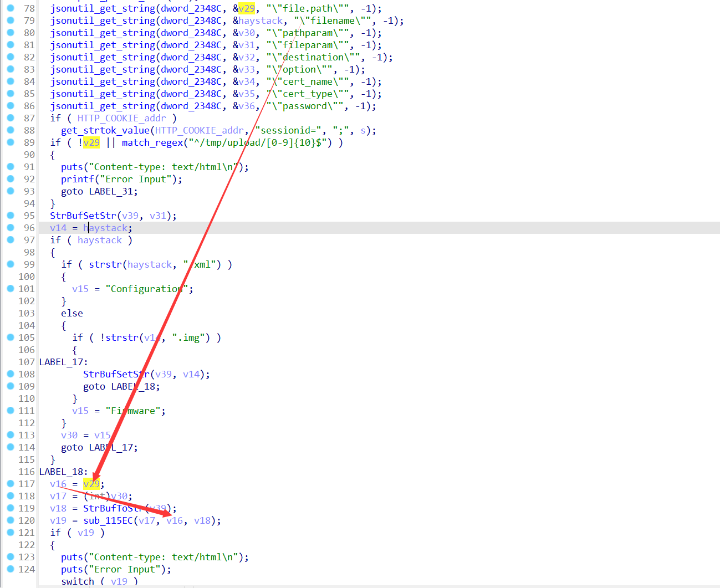720x588 pixels.
Task: Click highlighted v29 on line 117
Action: [x=91, y=484]
